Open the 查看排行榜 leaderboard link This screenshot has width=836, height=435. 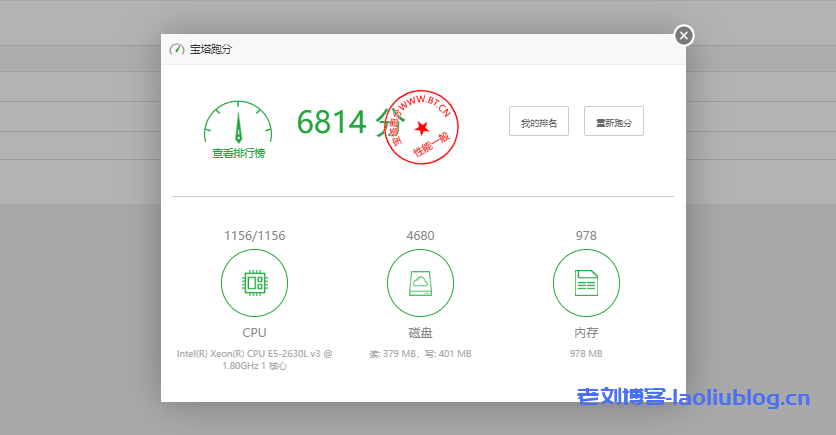coord(238,154)
